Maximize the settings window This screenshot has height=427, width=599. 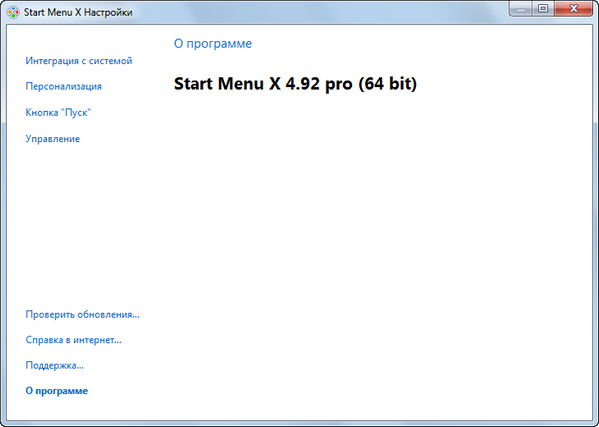(x=543, y=8)
